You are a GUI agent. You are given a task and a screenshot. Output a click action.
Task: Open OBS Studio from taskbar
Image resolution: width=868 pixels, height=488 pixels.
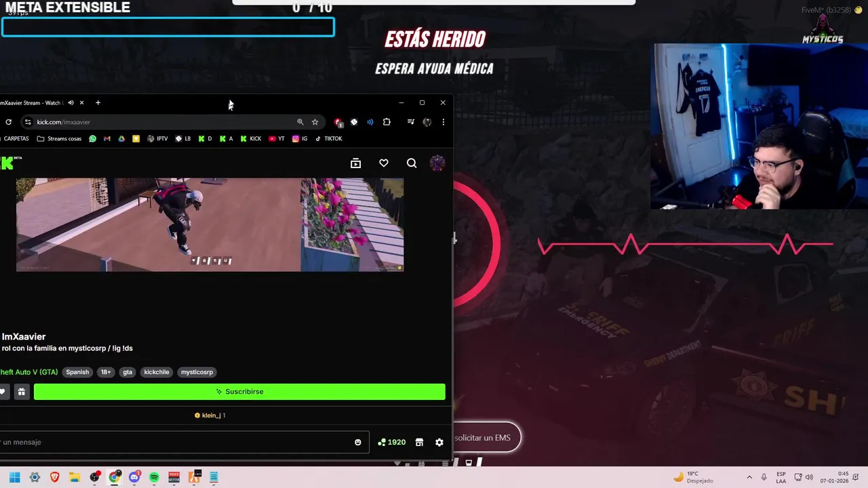94,477
